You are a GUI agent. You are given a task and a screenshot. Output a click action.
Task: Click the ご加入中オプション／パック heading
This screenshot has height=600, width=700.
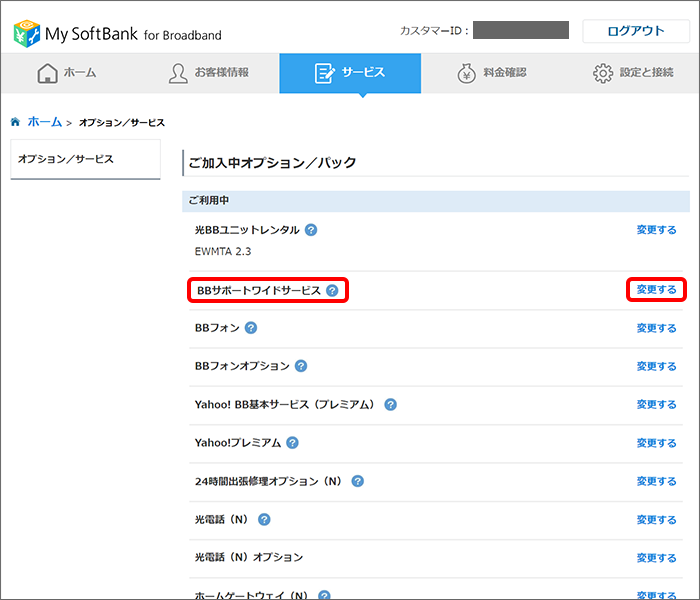[272, 162]
